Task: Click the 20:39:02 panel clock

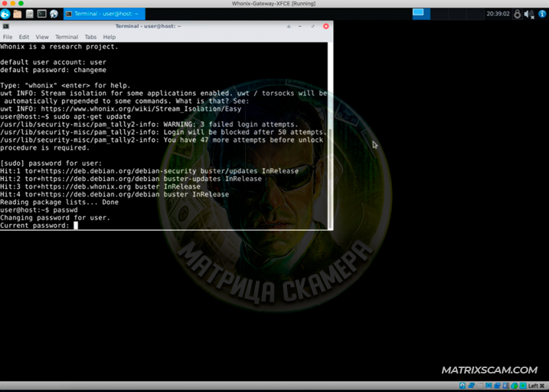Action: (x=498, y=14)
